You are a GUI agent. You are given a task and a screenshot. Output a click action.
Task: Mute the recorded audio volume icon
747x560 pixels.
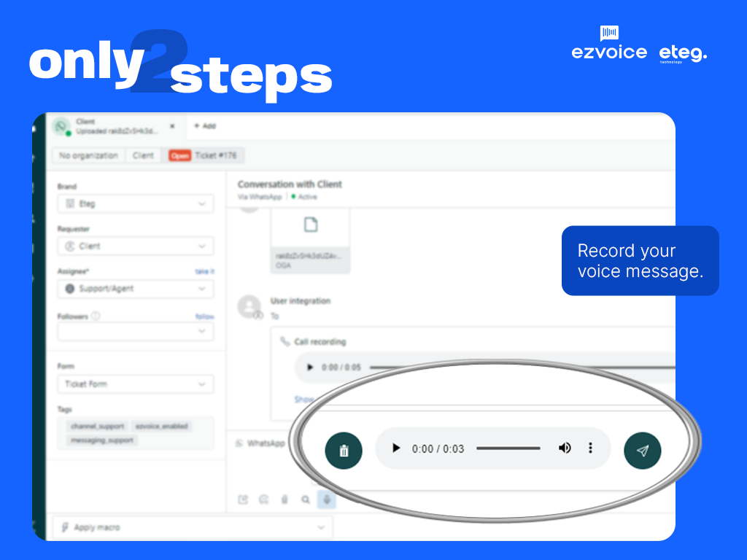[x=565, y=448]
